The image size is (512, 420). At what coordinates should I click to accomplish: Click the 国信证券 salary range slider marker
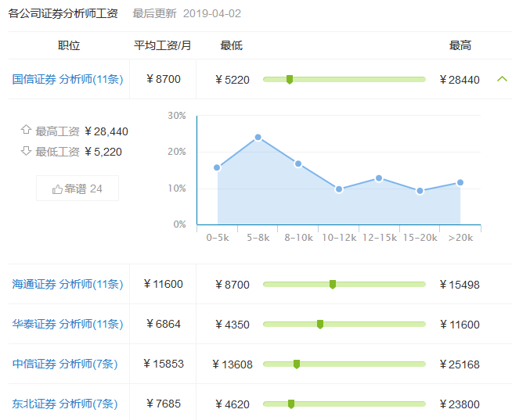point(290,79)
